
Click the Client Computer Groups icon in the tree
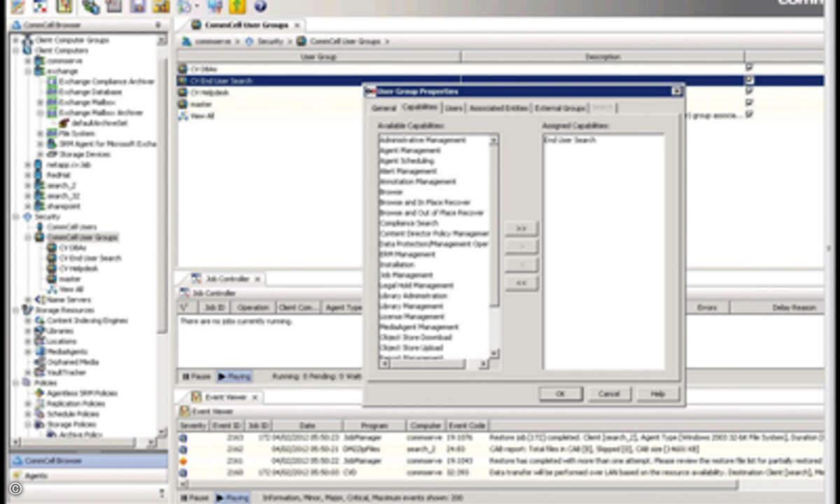click(28, 41)
